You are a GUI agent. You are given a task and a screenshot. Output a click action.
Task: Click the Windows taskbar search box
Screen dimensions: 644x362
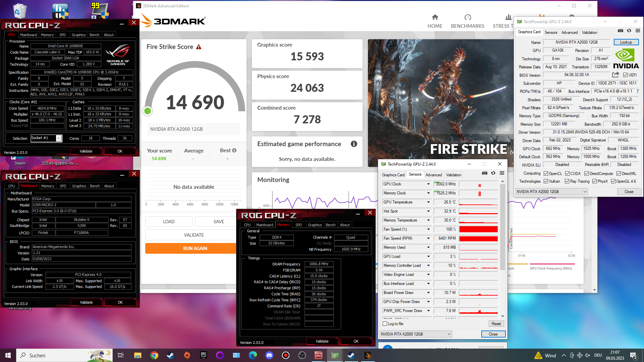(x=64, y=355)
